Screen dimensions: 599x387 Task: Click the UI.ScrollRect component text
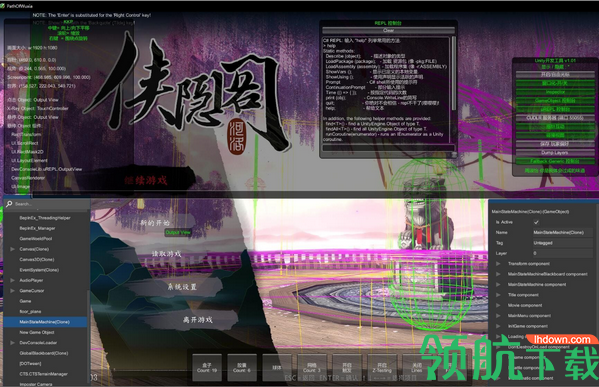point(25,143)
